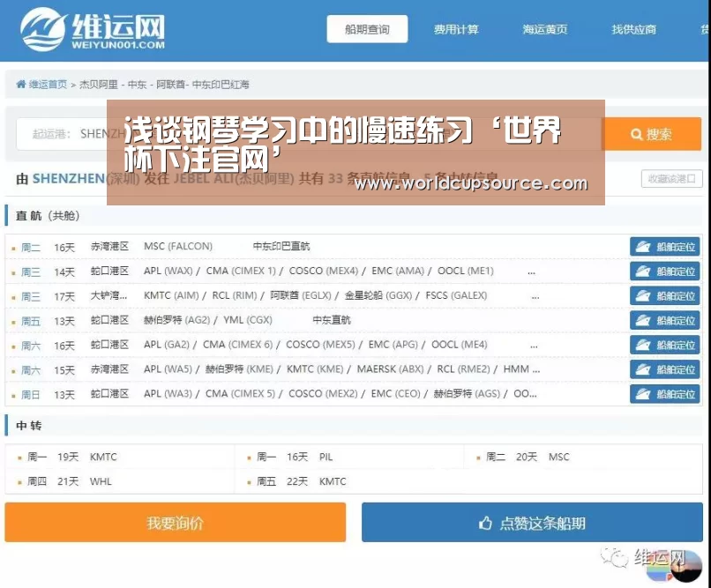The width and height of the screenshot is (711, 588).
Task: Click YML (CGX) carrier text
Action: 248,320
